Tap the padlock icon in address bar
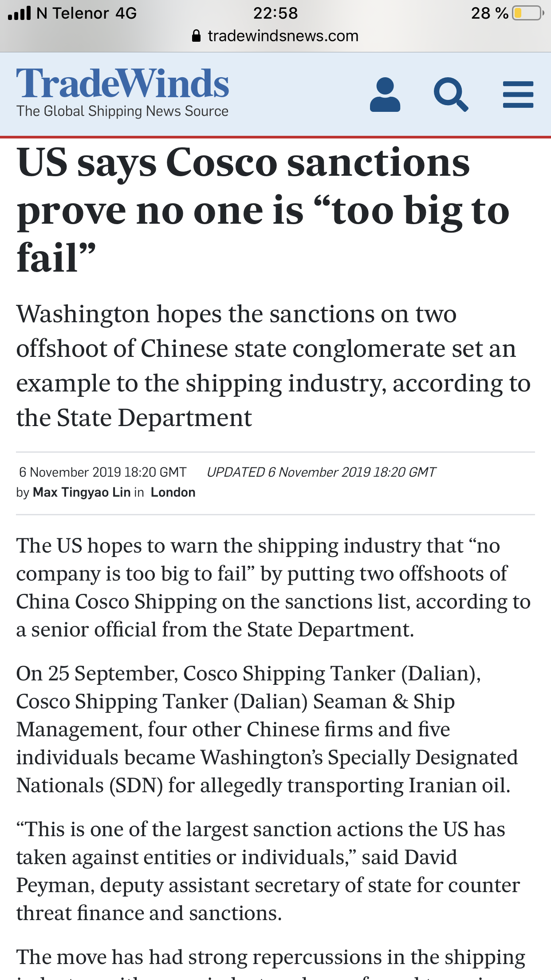This screenshot has height=980, width=551. [x=197, y=36]
